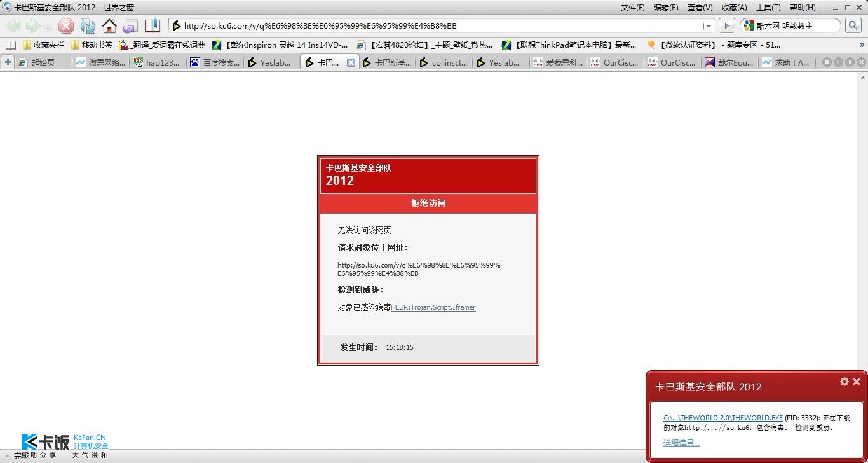Refresh the page with the reload icon
The image size is (868, 463).
tap(88, 26)
